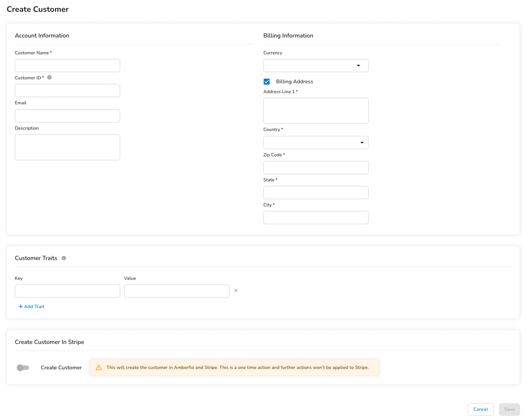Focus the trait Value input field

[x=177, y=291]
